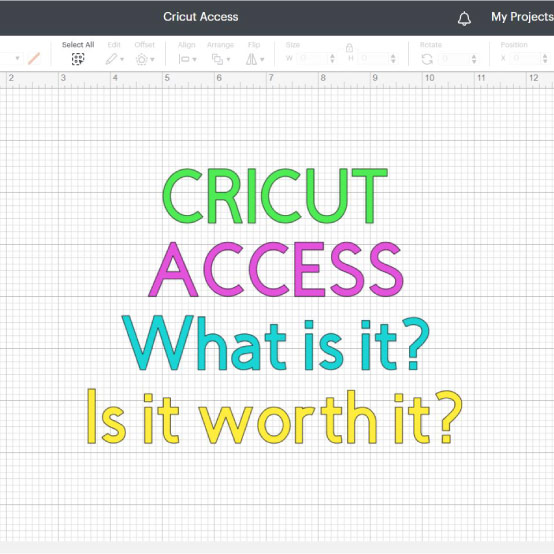Click the line color swatch
The height and width of the screenshot is (554, 554).
34,58
